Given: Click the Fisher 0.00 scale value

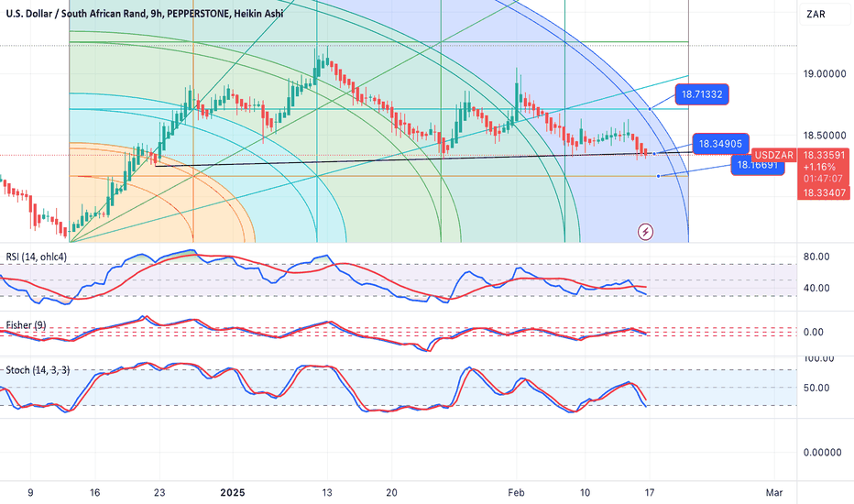Looking at the screenshot, I should click(814, 332).
